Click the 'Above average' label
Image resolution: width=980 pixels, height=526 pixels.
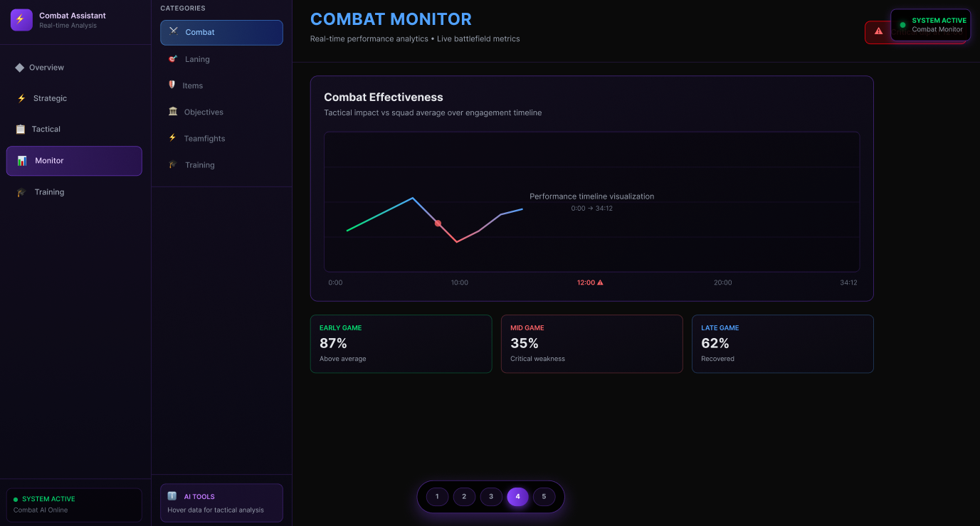coord(342,359)
